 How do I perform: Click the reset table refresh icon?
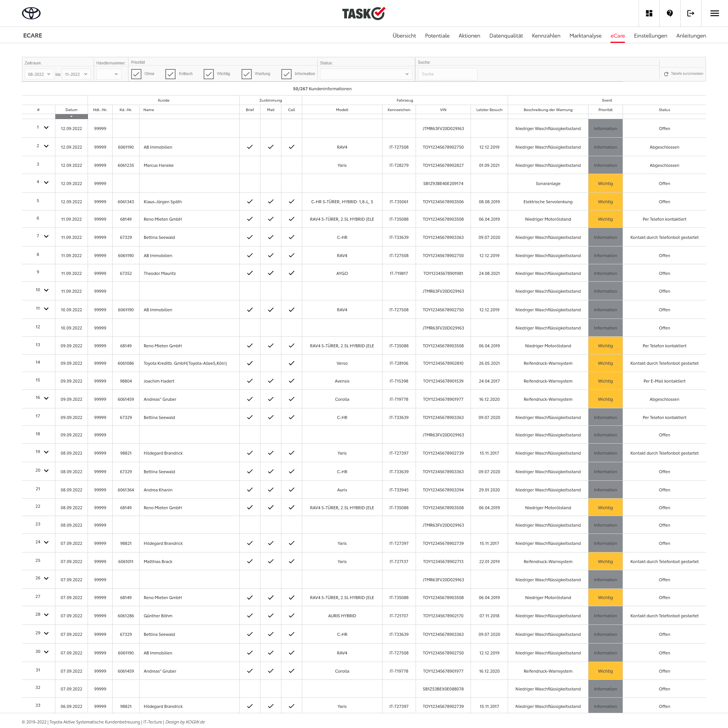point(666,74)
